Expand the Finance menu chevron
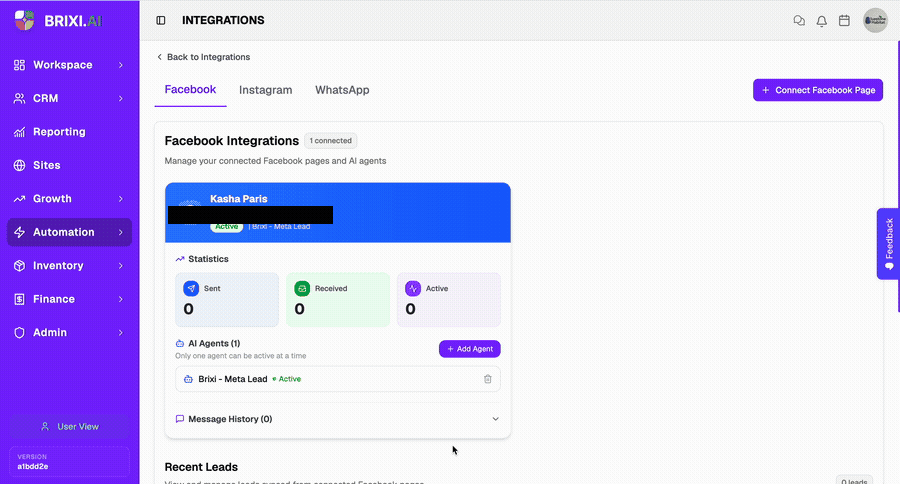Screen dimensions: 900x484 (121, 299)
